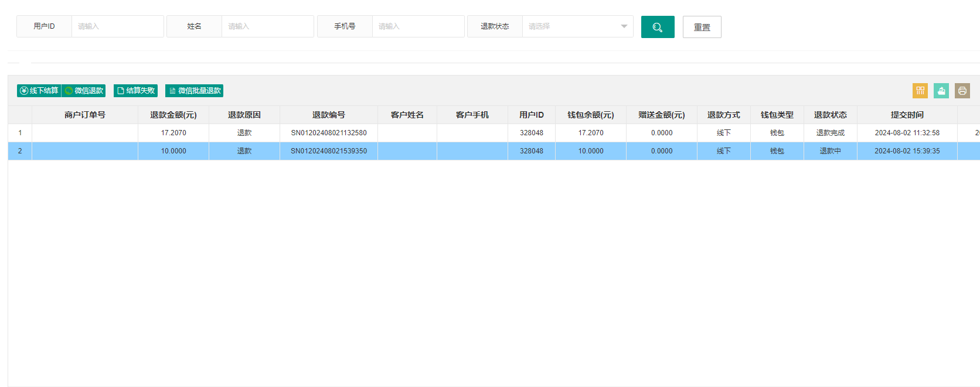This screenshot has height=387, width=980.
Task: Click the 退款中 status cell in row 2
Action: click(831, 151)
